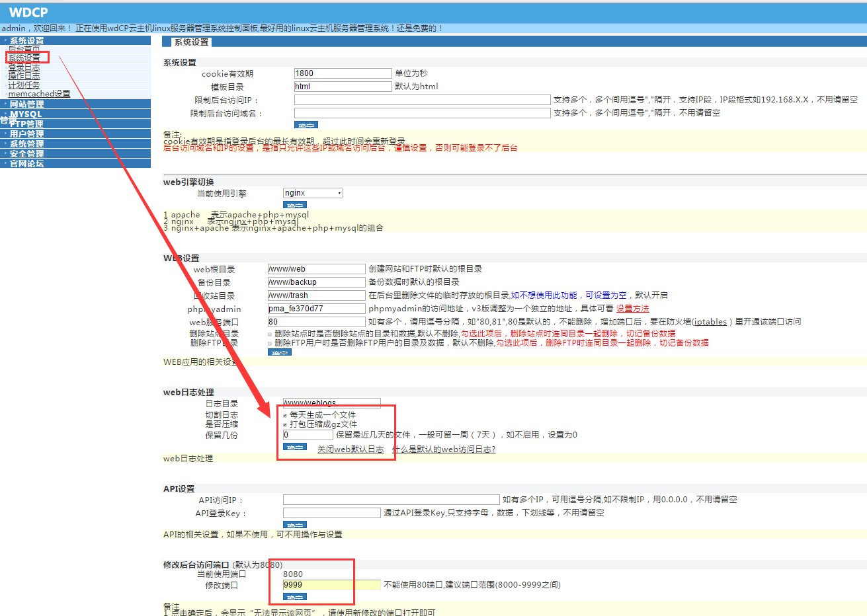The width and height of the screenshot is (867, 616).
Task: Open the 登录日志 sidebar link
Action: click(24, 67)
